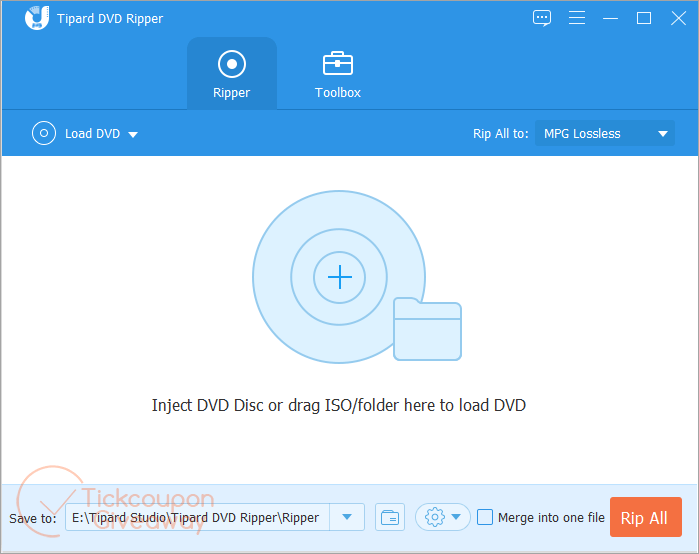
Task: Click the 'Inject DVD Disc or drag ISO/folder' text
Action: coord(339,405)
